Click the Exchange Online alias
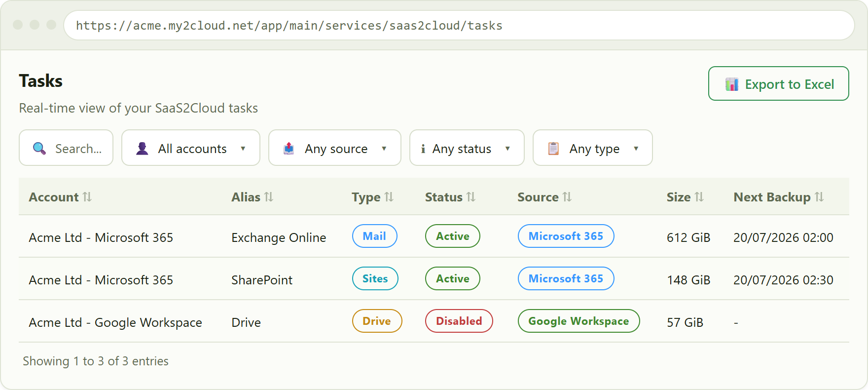 coord(279,237)
